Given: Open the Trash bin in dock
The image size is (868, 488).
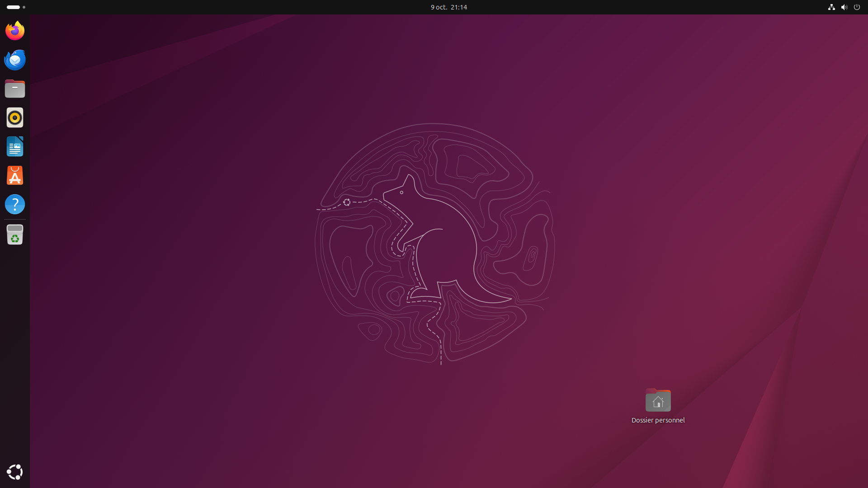Looking at the screenshot, I should 15,235.
